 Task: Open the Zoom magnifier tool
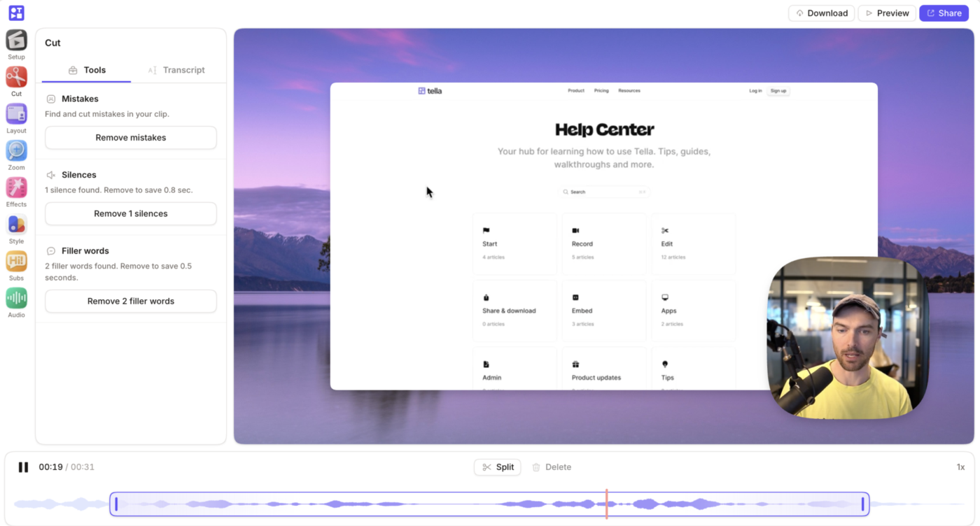pos(16,150)
